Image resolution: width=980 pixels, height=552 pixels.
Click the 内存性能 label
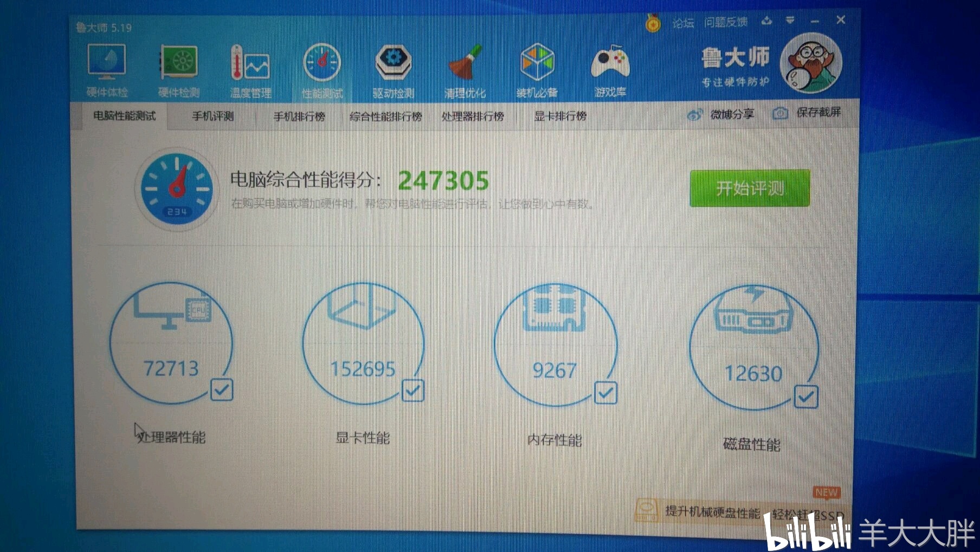(555, 440)
